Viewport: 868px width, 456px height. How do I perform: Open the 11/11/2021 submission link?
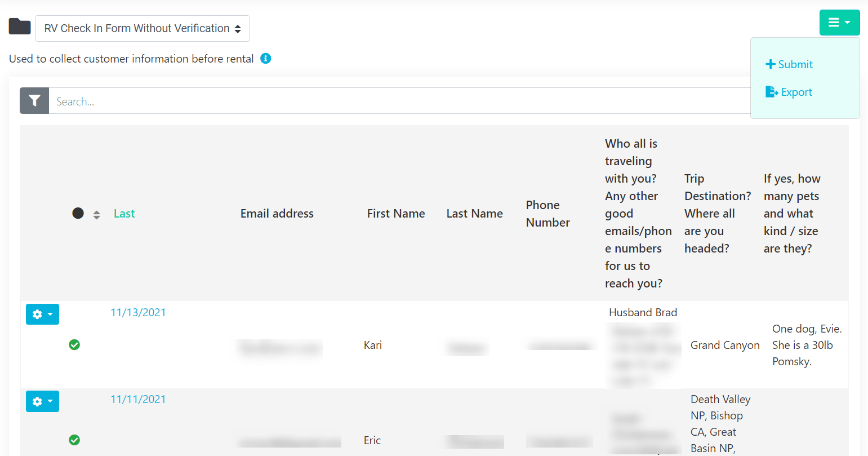coord(138,400)
